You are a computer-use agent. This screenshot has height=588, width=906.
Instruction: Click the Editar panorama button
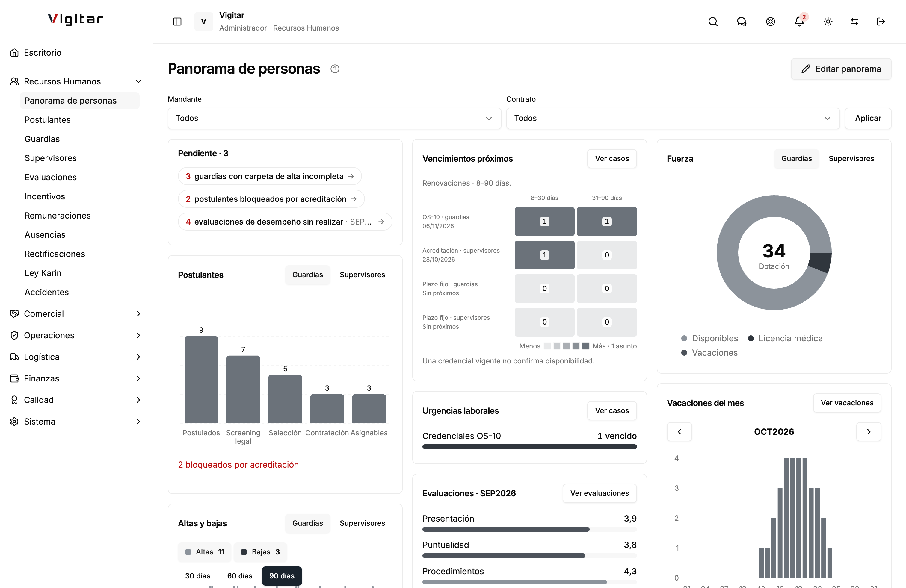coord(841,69)
